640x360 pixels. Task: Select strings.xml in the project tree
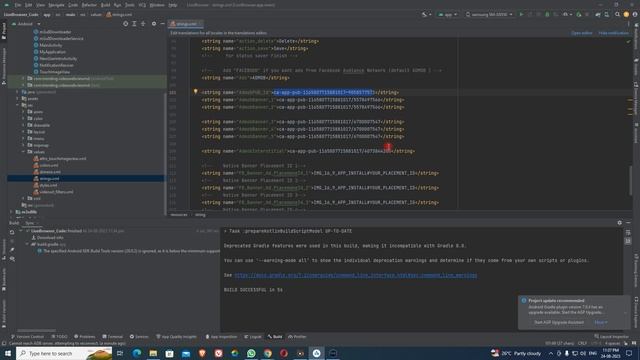click(49, 178)
